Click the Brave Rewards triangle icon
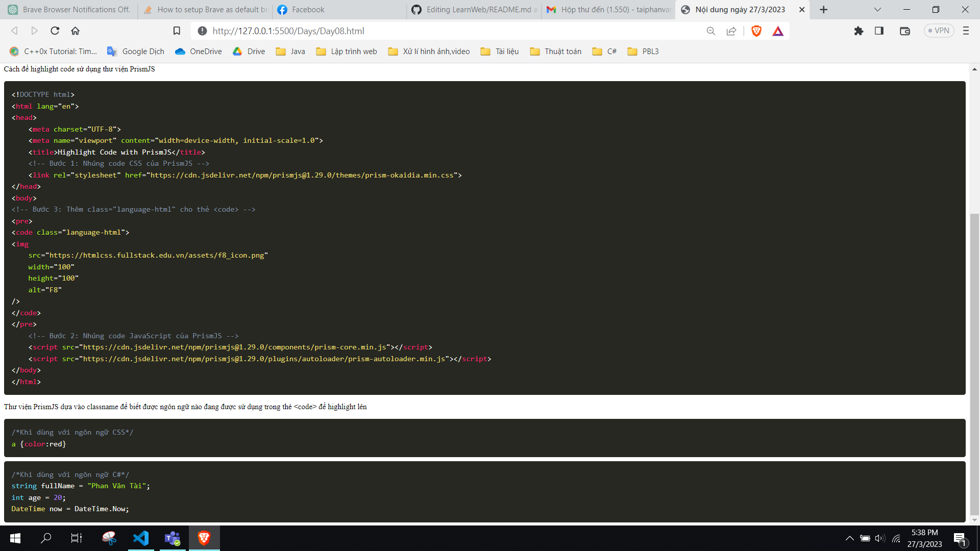This screenshot has height=551, width=980. click(x=778, y=31)
